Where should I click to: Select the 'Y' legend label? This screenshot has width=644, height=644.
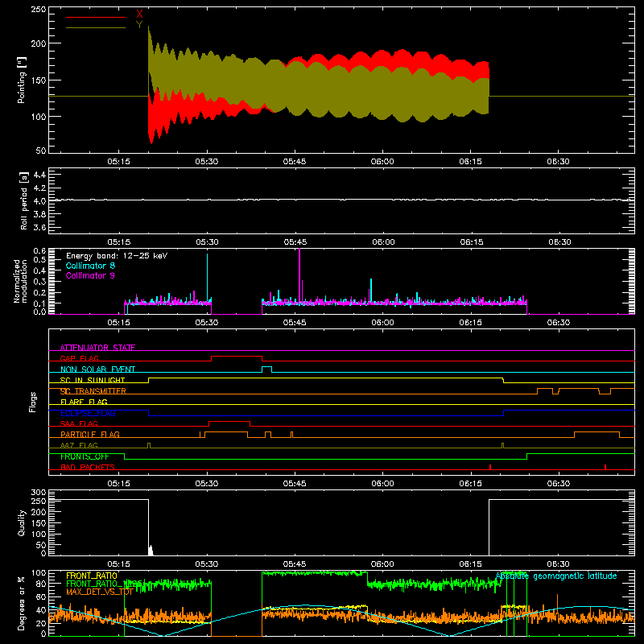(139, 25)
